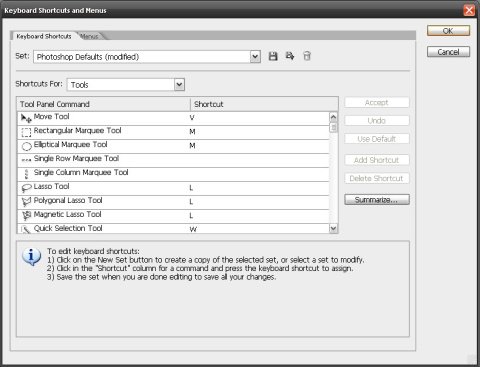Select the Polygonal Lasso Tool row name
The height and width of the screenshot is (367, 480).
click(68, 201)
